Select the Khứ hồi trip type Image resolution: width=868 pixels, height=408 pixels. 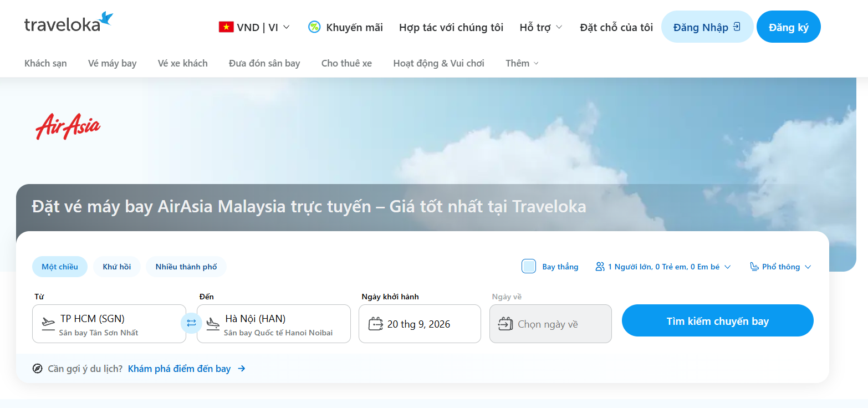click(117, 267)
